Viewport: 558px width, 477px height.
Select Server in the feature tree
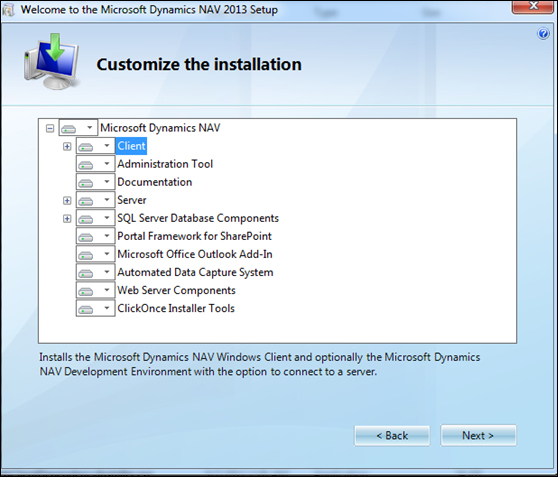132,200
